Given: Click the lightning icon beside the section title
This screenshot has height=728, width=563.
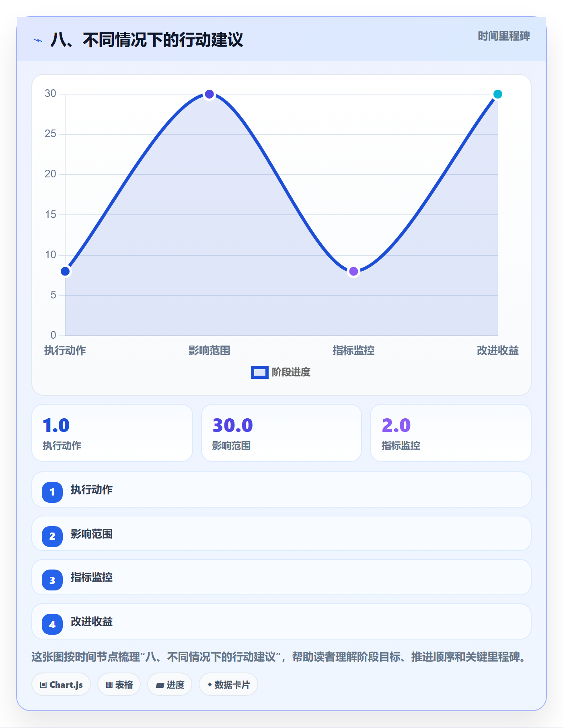Looking at the screenshot, I should pyautogui.click(x=38, y=40).
